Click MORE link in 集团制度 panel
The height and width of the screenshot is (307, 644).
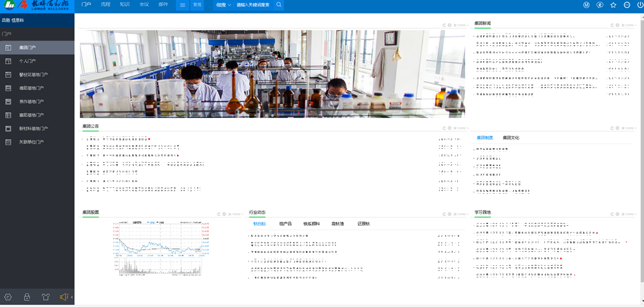click(630, 128)
